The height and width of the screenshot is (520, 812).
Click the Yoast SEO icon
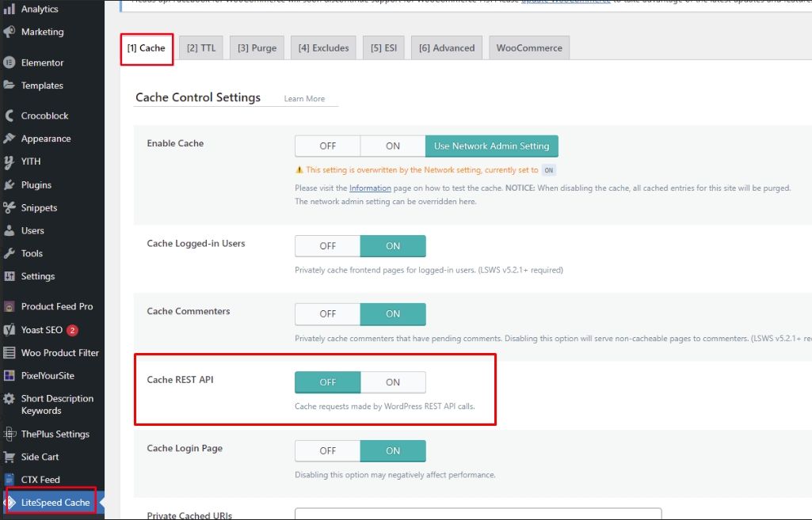(9, 330)
